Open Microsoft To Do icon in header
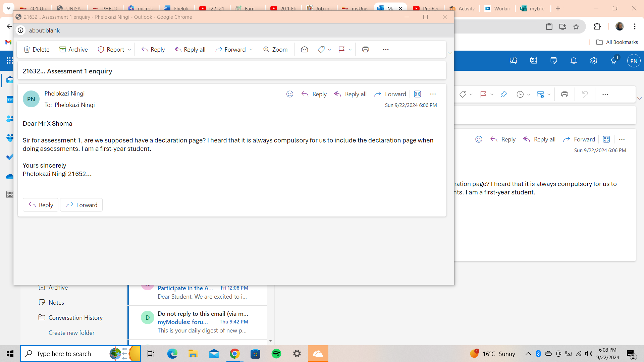 (553, 61)
